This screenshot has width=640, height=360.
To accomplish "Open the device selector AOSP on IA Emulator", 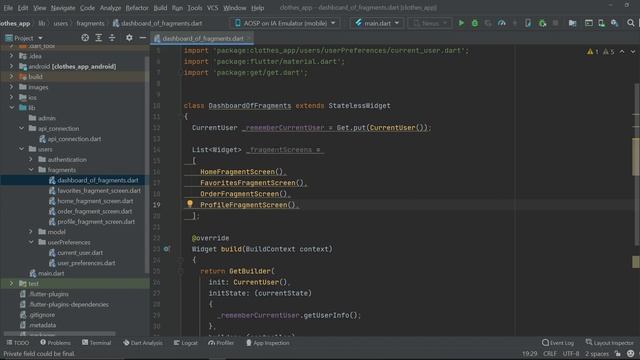I will click(285, 23).
